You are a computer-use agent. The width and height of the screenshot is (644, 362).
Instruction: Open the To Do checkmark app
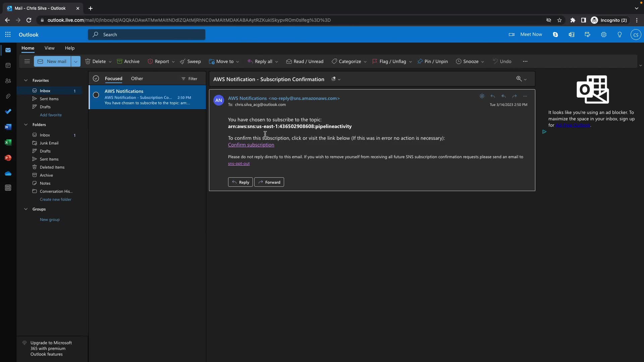point(8,112)
